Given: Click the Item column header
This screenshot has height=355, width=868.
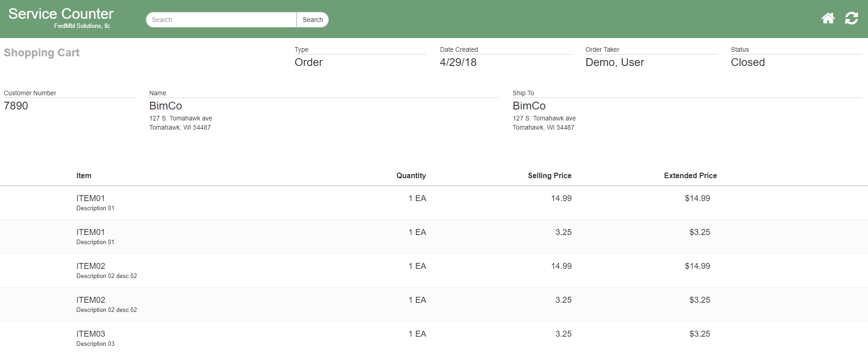Looking at the screenshot, I should (x=84, y=175).
